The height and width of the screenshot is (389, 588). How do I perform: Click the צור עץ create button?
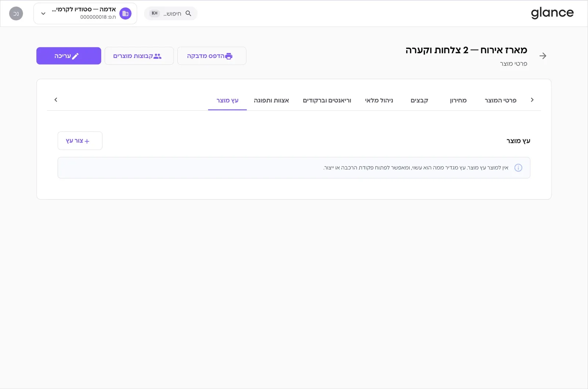80,141
